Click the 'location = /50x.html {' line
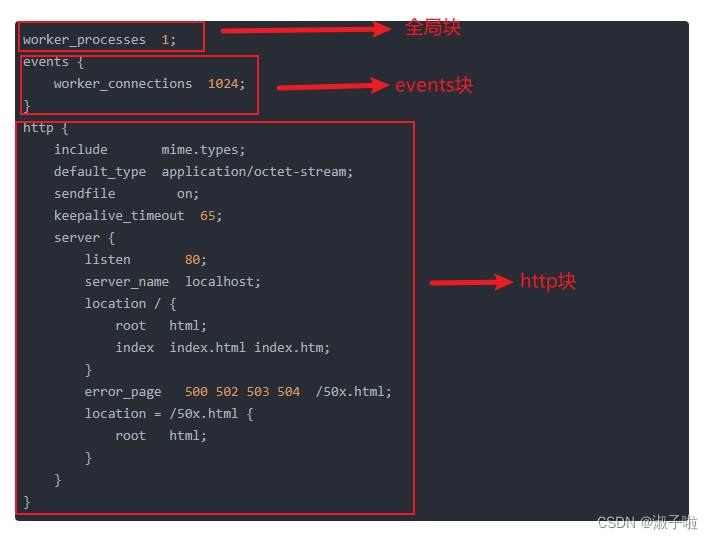This screenshot has width=713, height=539. (169, 414)
